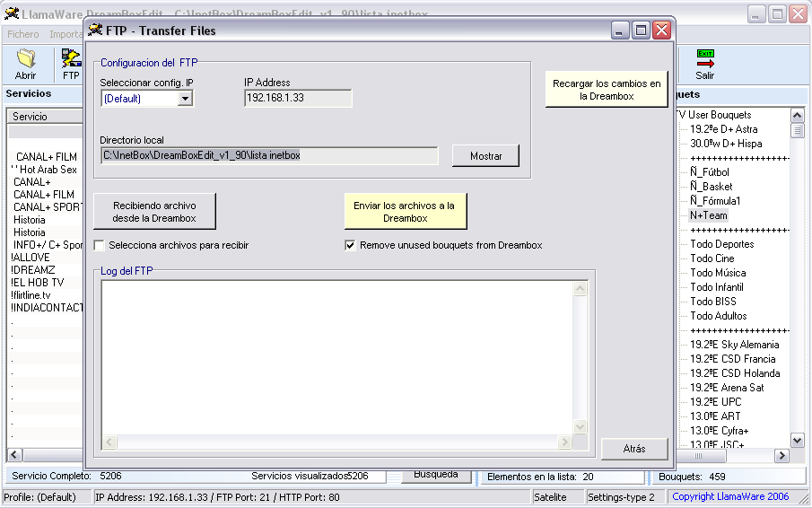Click the Mostrar button
Viewport: 812px width, 508px height.
(x=485, y=156)
